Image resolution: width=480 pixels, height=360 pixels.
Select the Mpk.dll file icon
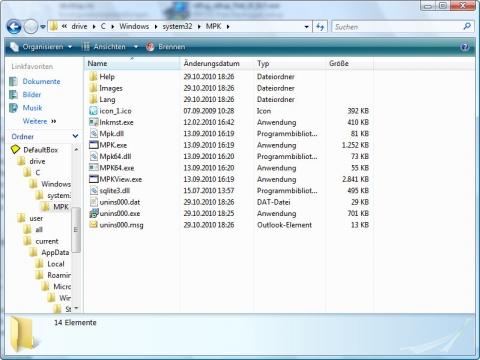click(x=94, y=134)
